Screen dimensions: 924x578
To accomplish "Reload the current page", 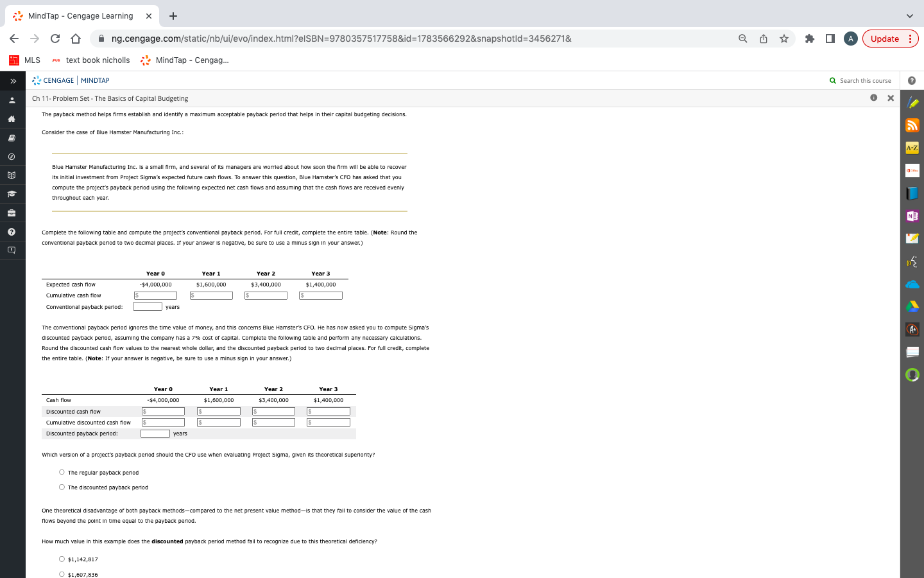I will click(55, 39).
